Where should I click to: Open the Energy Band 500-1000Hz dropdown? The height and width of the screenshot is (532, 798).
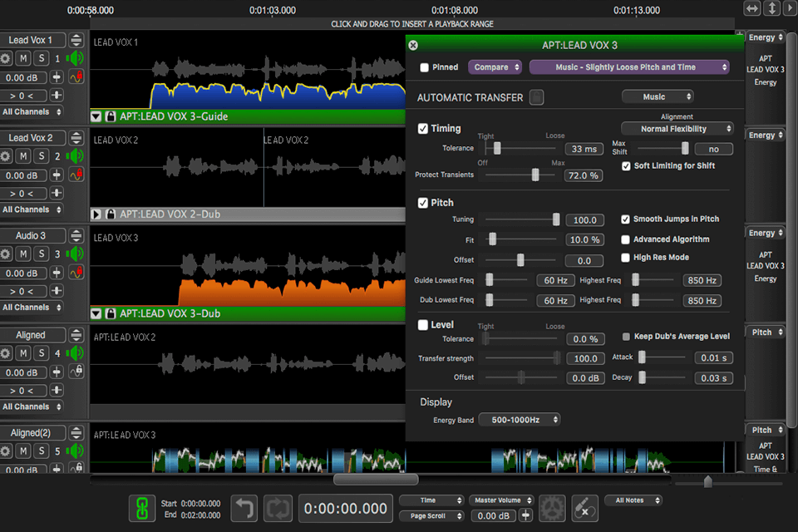[519, 420]
